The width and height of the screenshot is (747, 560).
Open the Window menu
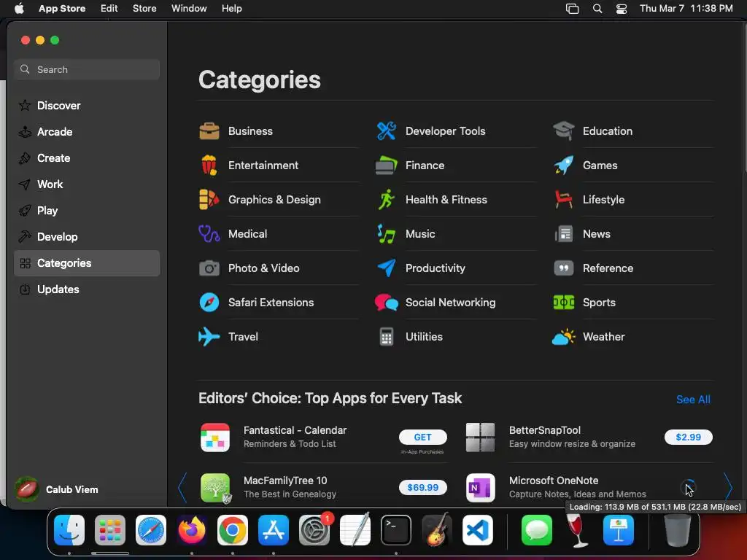pos(189,9)
